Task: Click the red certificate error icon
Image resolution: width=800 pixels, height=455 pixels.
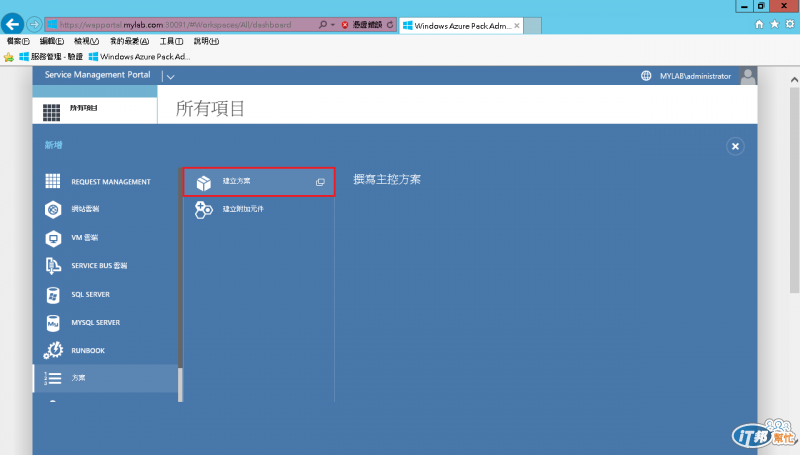Action: point(345,24)
